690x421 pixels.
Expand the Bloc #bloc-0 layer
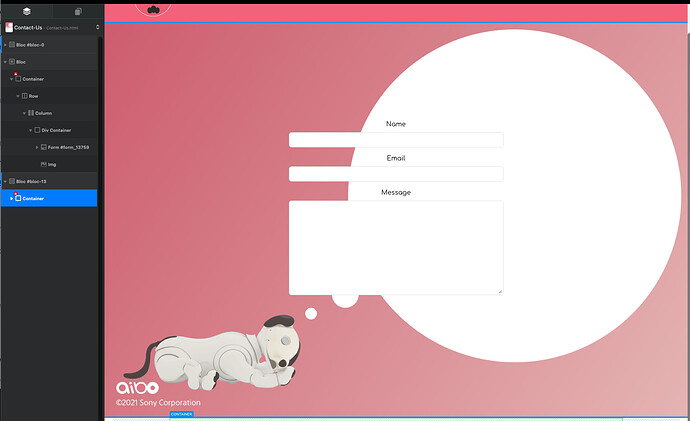(x=5, y=45)
